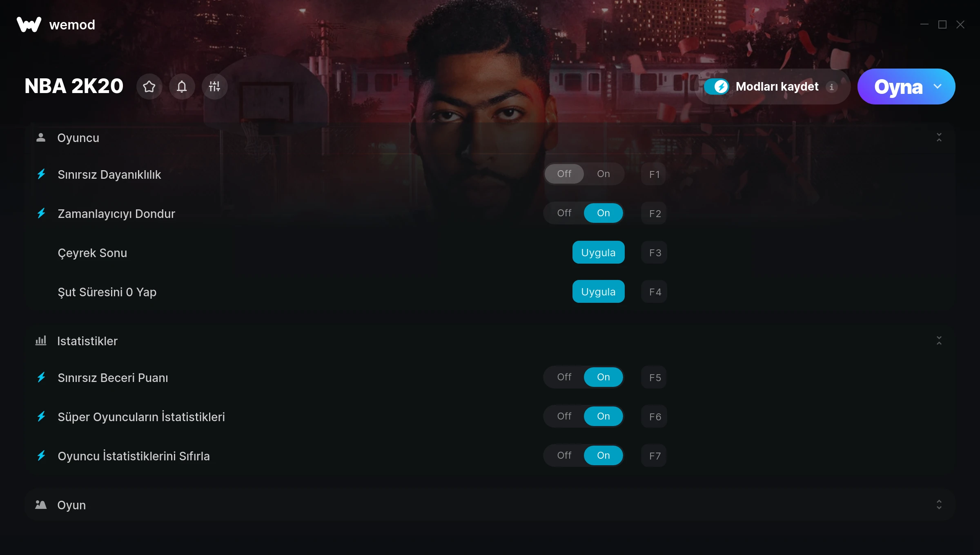Collapse the Istatistikler section
Screen dimensions: 980x555
point(939,341)
